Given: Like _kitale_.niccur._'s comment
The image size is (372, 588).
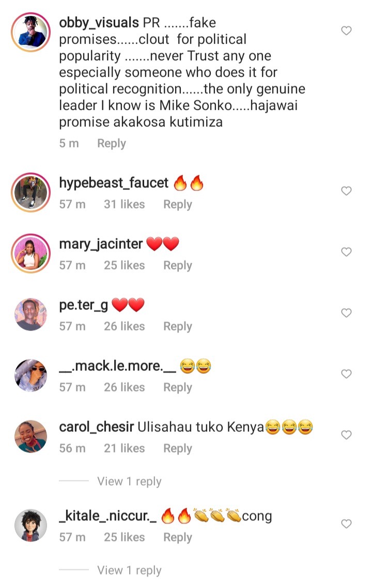Looking at the screenshot, I should coord(346,523).
